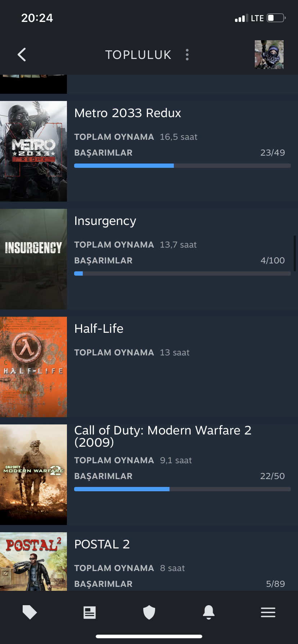This screenshot has height=644, width=298.
Task: Open the Modern Warfare 2 cover thumbnail
Action: click(x=33, y=475)
